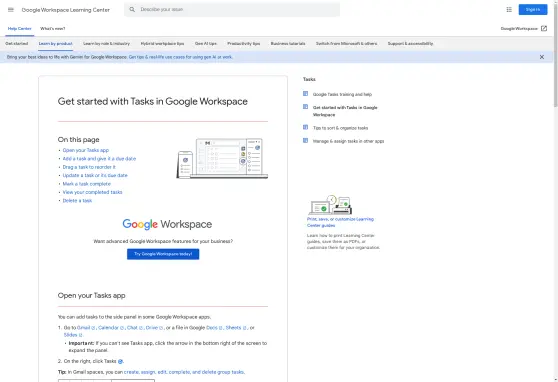Viewport: 558px width, 382px height.
Task: Jump to Mark a task complete
Action: (x=87, y=184)
